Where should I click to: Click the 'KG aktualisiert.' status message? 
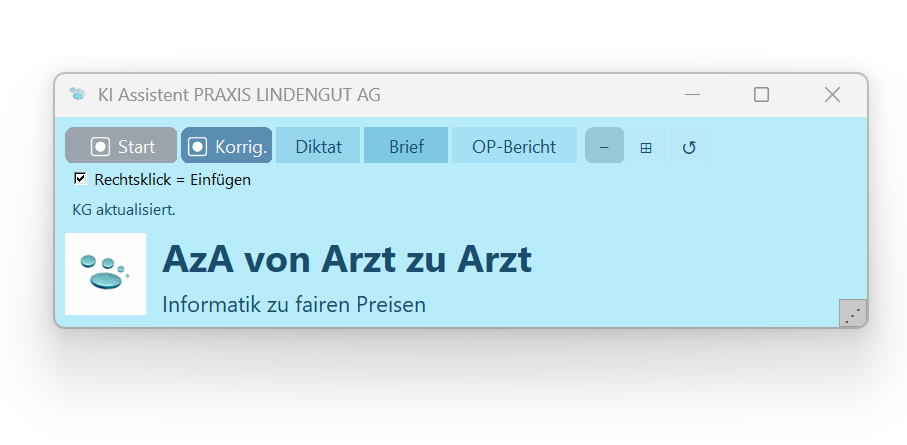124,210
